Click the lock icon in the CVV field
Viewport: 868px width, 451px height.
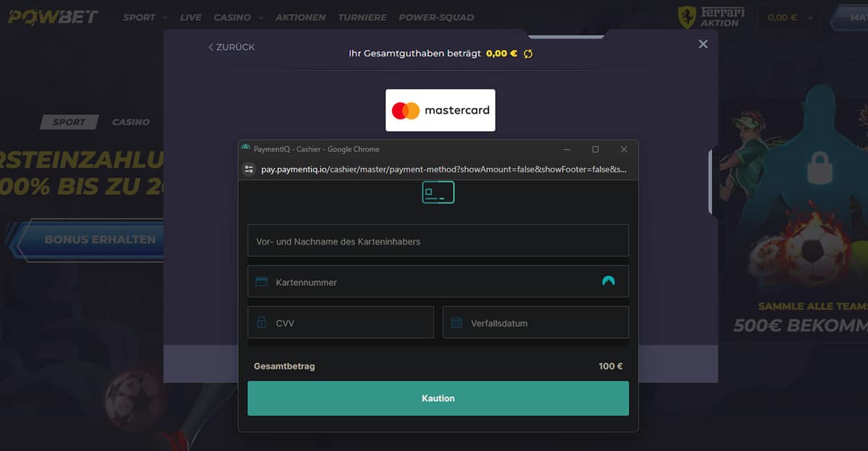tap(262, 322)
